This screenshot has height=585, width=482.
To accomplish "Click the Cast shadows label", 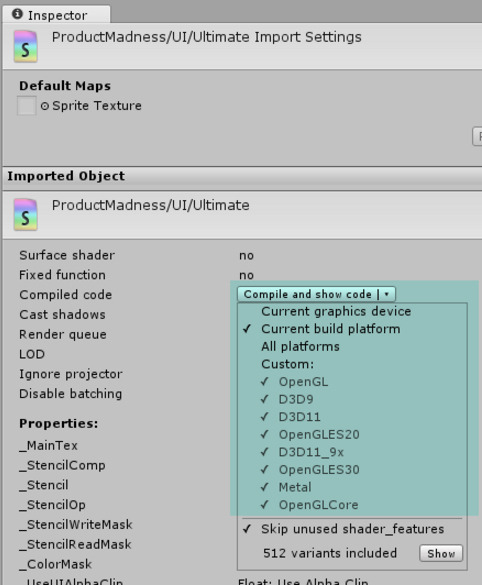I will [x=62, y=315].
